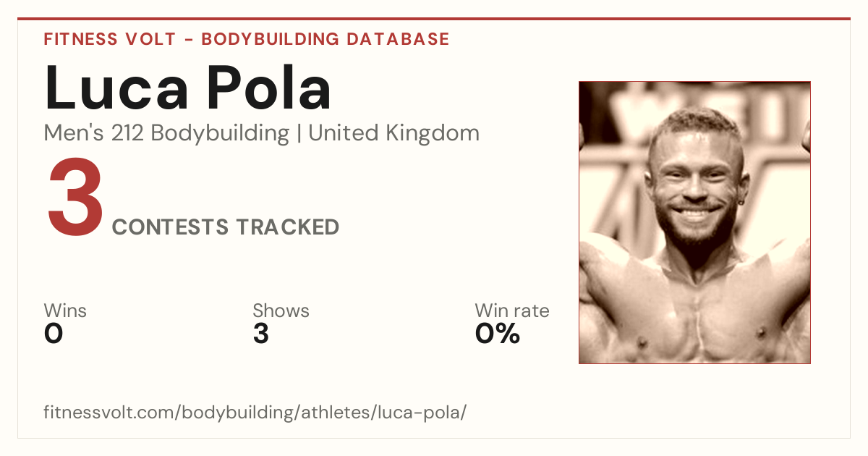868x456 pixels.
Task: Click the Wins stat label
Action: coord(65,311)
